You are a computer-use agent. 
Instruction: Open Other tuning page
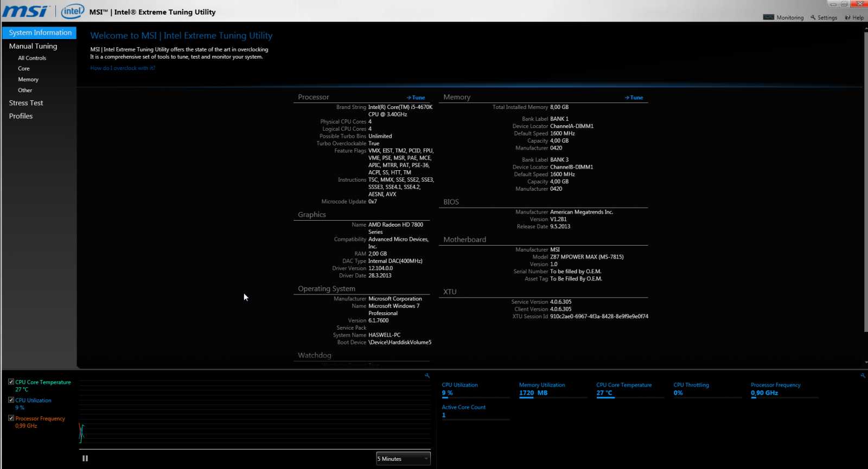tap(25, 91)
